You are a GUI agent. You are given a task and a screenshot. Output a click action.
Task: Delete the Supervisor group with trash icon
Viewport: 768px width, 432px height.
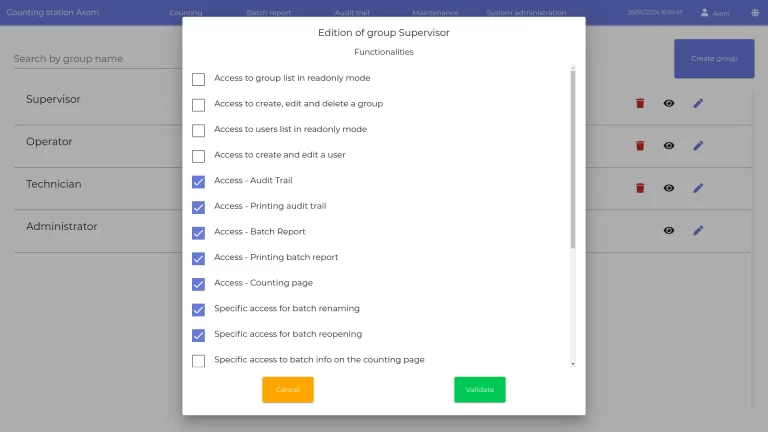(640, 103)
